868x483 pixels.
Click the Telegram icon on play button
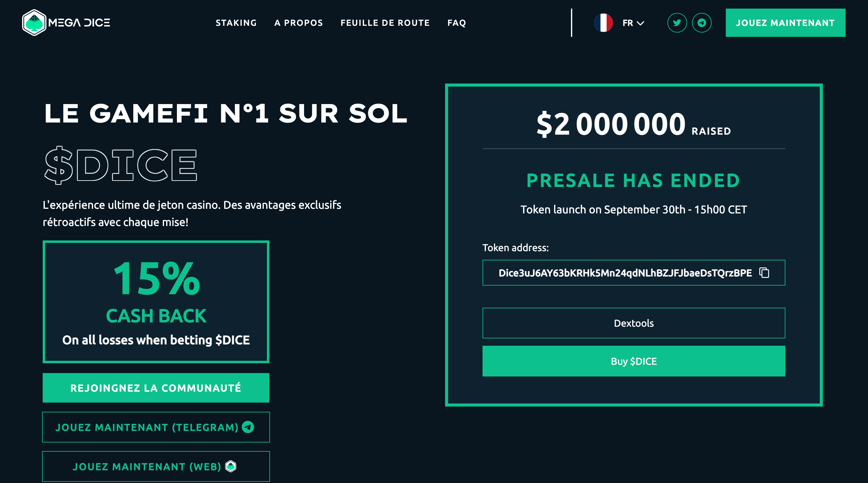tap(248, 427)
